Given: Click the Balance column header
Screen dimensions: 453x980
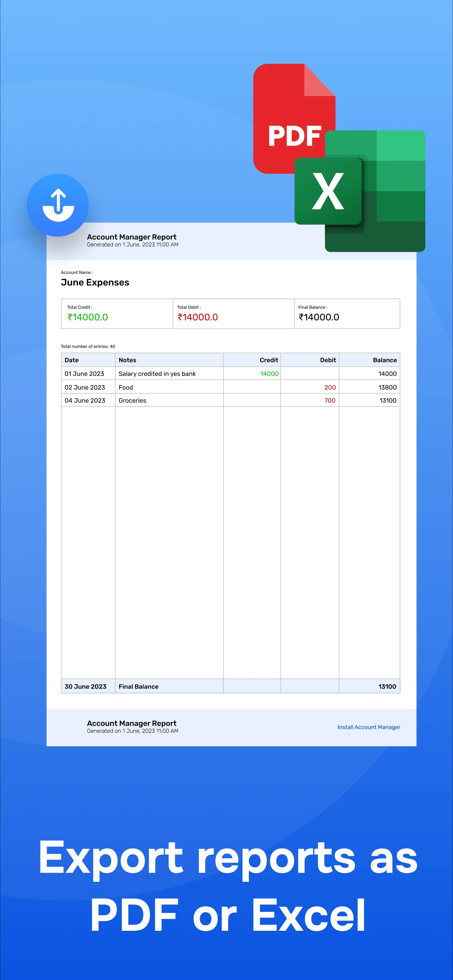Looking at the screenshot, I should (384, 360).
